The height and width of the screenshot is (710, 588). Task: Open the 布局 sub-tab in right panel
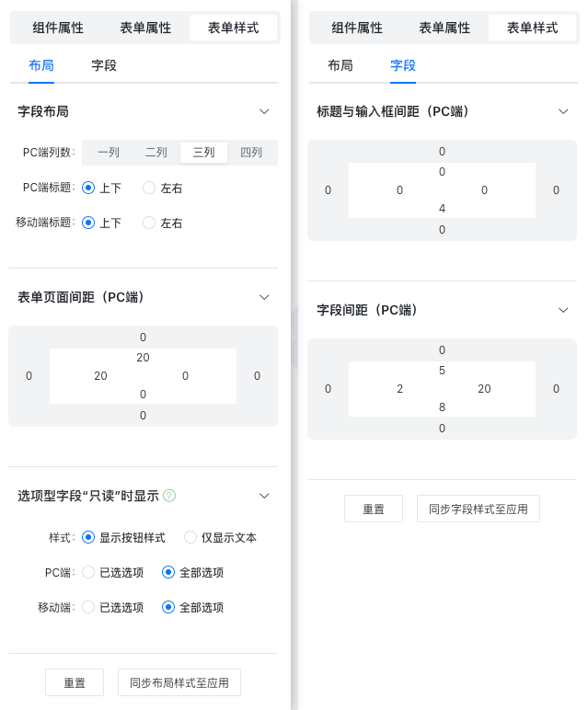click(340, 65)
